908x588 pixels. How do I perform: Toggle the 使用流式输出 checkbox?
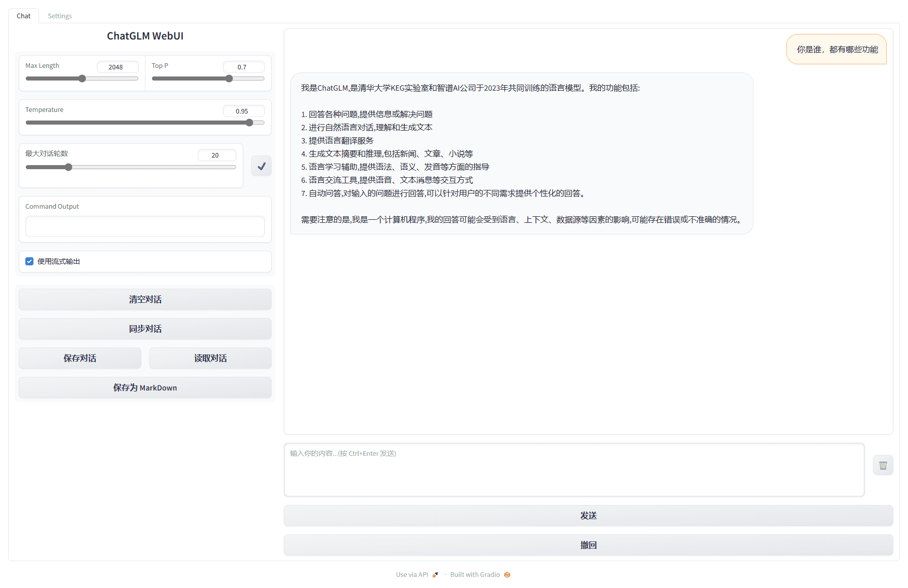click(x=29, y=261)
